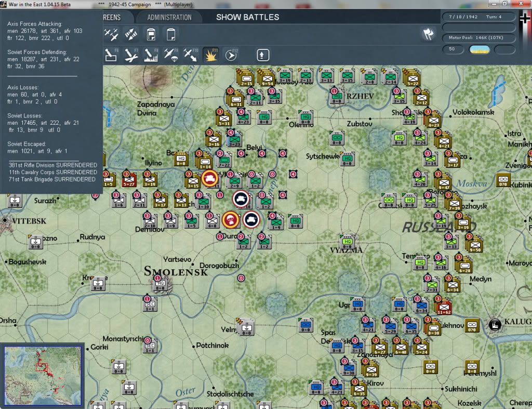Select the HQ unit at Sytschewka

[x=347, y=159]
